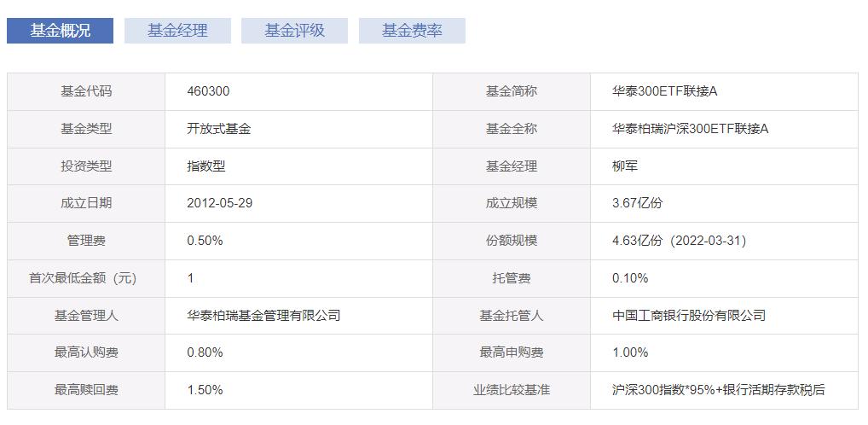
Task: Click 华泰柏瑞基金管理有限公司 company name
Action: [263, 315]
